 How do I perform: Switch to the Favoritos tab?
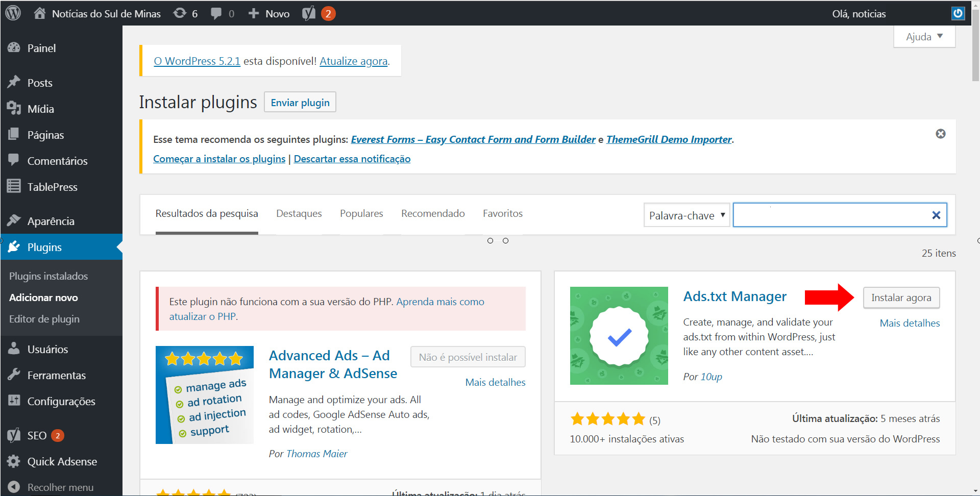coord(503,213)
